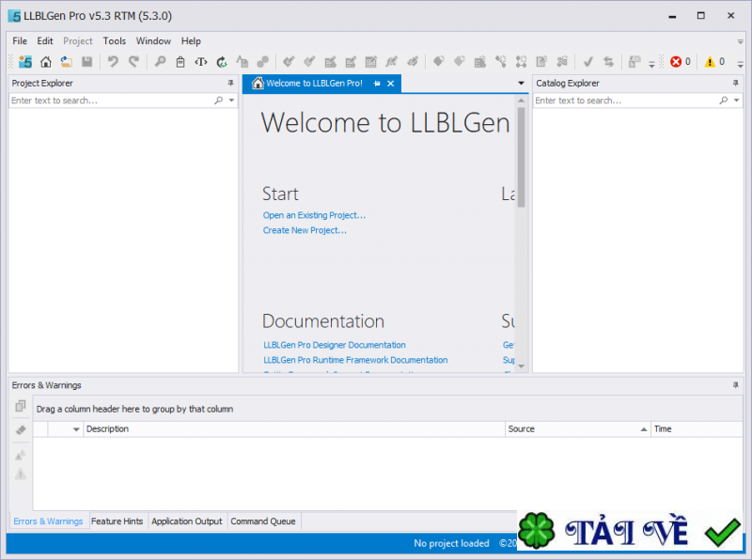Viewport: 752px width, 560px height.
Task: Open the Project menu
Action: [x=78, y=40]
